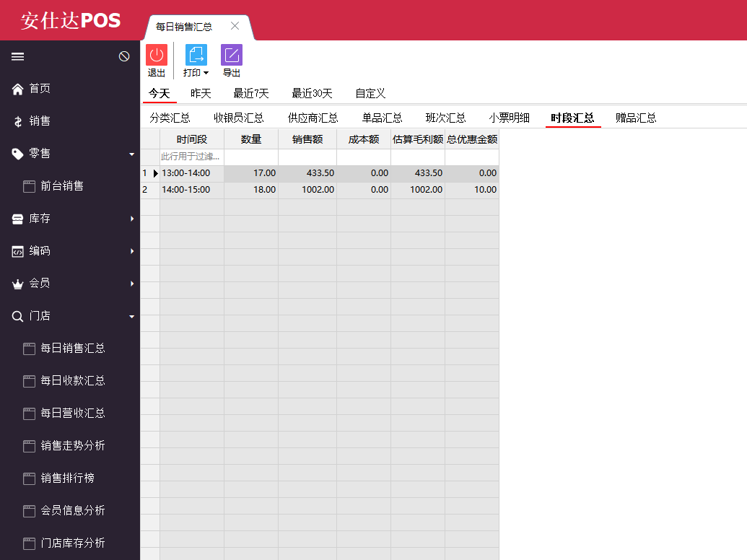Open the 小票明细 report tab
This screenshot has height=560, width=747.
tap(510, 118)
